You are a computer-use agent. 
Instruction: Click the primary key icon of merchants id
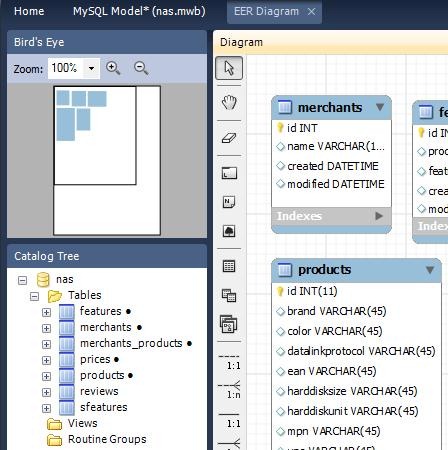click(280, 128)
